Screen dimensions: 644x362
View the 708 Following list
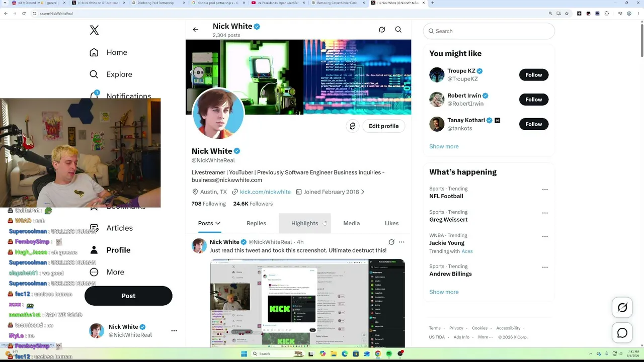[209, 204]
